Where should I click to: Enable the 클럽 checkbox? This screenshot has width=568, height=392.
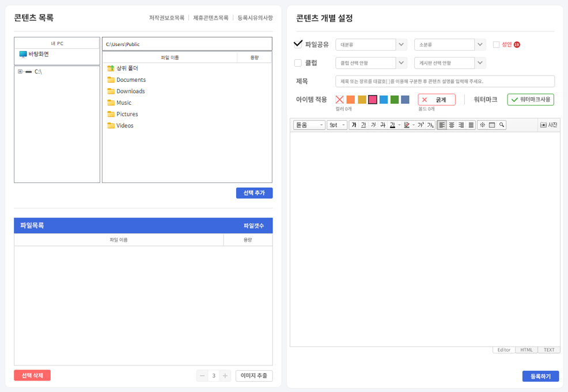298,63
